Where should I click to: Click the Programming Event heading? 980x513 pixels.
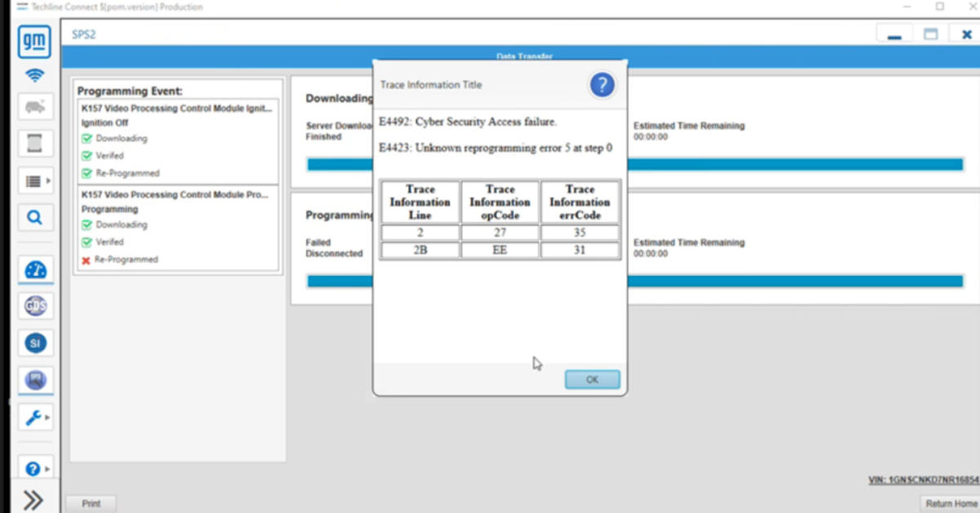pyautogui.click(x=130, y=91)
